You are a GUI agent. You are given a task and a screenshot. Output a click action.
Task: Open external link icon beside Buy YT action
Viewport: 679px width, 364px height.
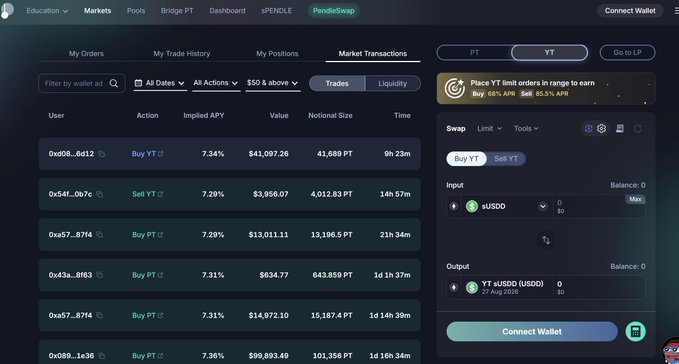coord(161,154)
